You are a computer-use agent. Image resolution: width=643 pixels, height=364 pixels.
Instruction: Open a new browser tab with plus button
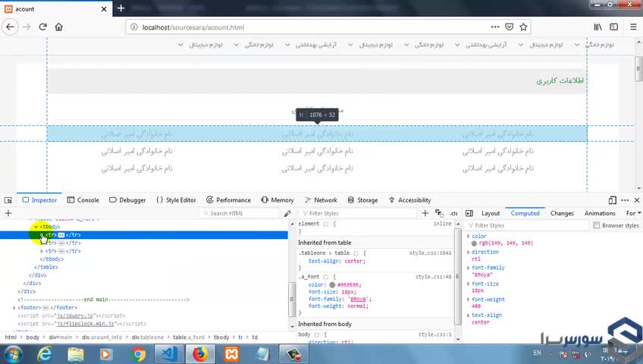pyautogui.click(x=121, y=8)
